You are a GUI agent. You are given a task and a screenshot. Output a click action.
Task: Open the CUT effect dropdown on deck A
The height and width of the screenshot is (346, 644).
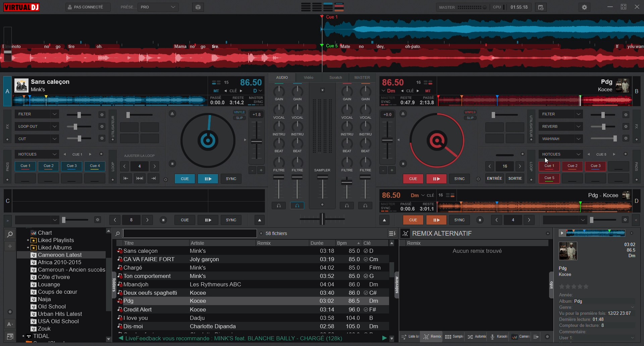point(37,139)
